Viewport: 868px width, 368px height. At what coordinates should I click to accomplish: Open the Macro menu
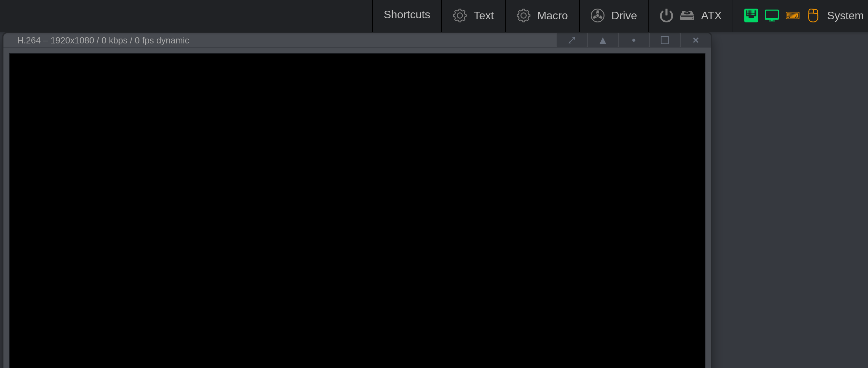coord(542,16)
